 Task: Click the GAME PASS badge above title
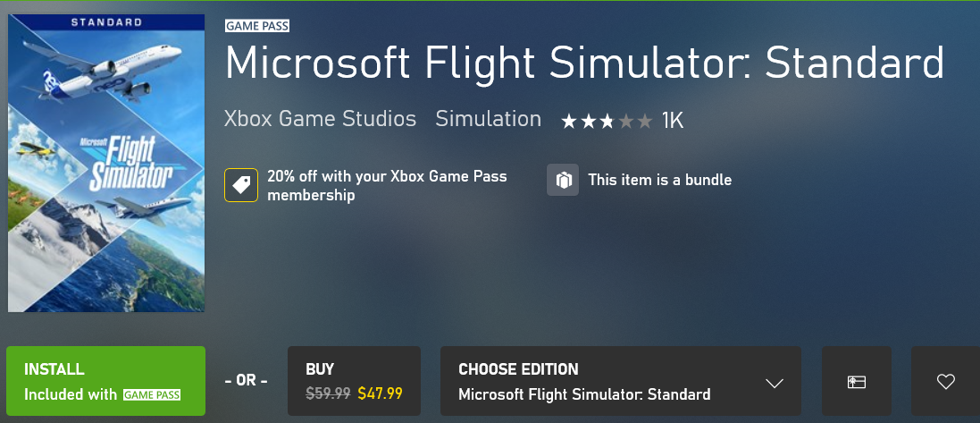257,26
